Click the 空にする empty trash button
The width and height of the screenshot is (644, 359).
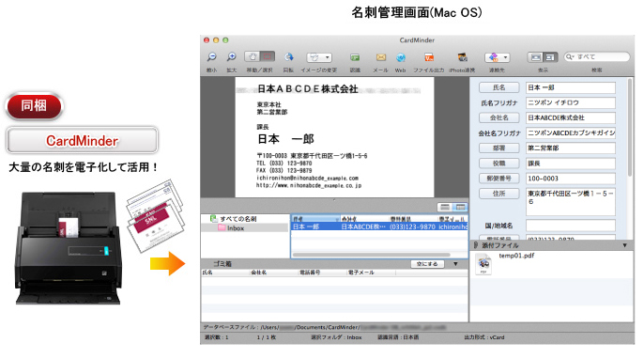tap(427, 264)
